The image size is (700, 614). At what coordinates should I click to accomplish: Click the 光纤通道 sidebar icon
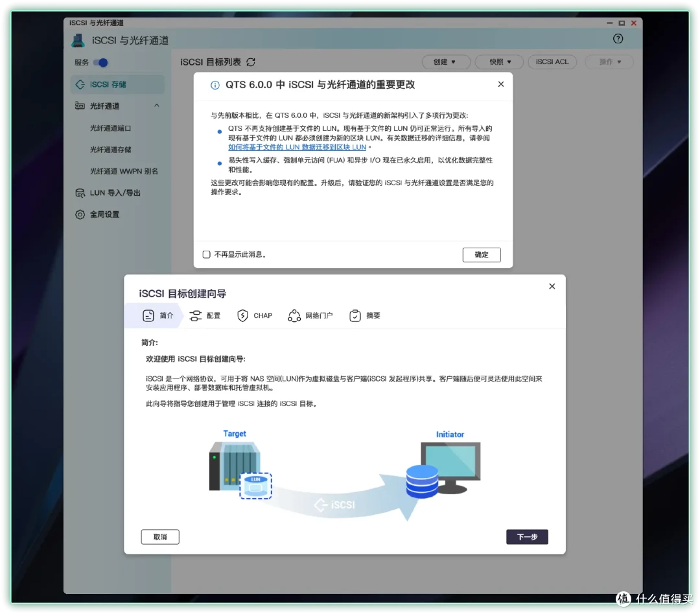point(80,106)
